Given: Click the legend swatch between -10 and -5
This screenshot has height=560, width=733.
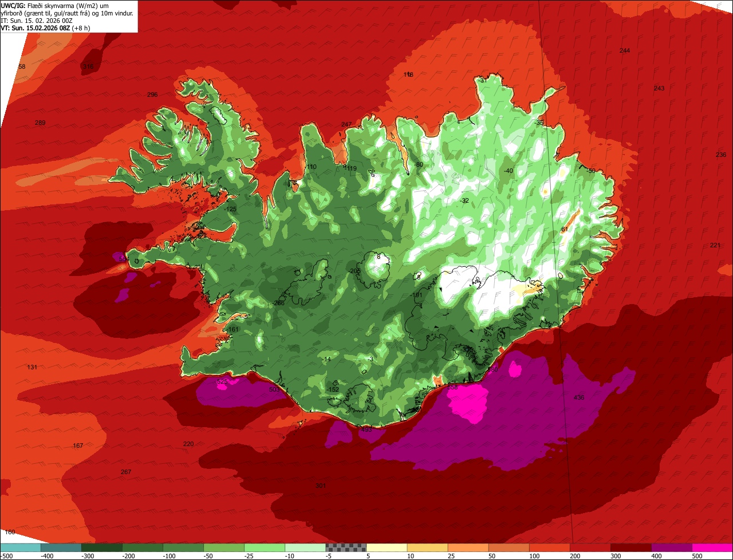Looking at the screenshot, I should (305, 547).
